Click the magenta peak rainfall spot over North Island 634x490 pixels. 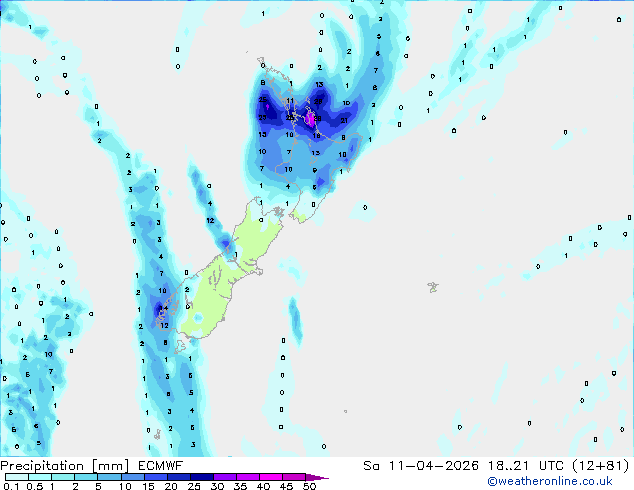[x=310, y=119]
